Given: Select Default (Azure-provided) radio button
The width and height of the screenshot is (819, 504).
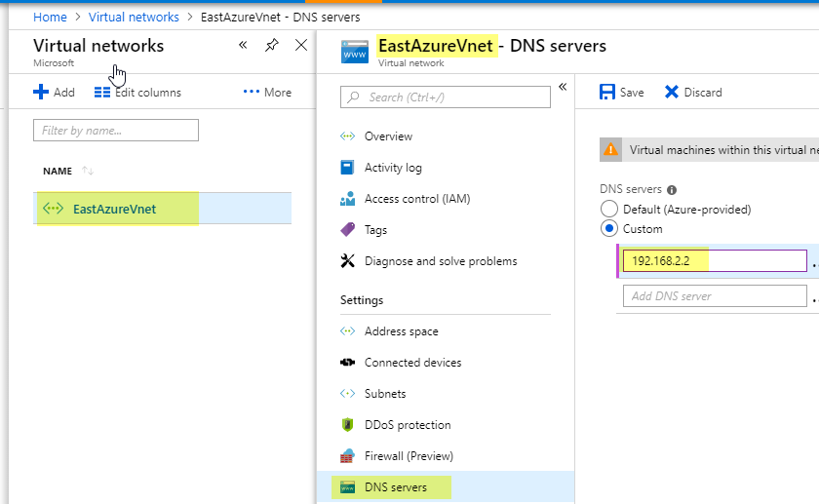Looking at the screenshot, I should click(x=609, y=209).
